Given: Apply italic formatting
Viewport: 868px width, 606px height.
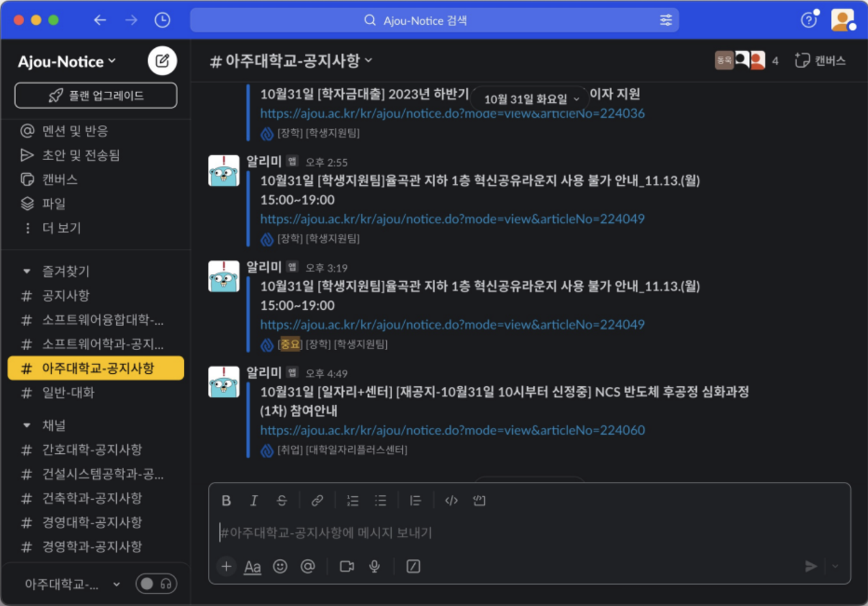Looking at the screenshot, I should [254, 500].
